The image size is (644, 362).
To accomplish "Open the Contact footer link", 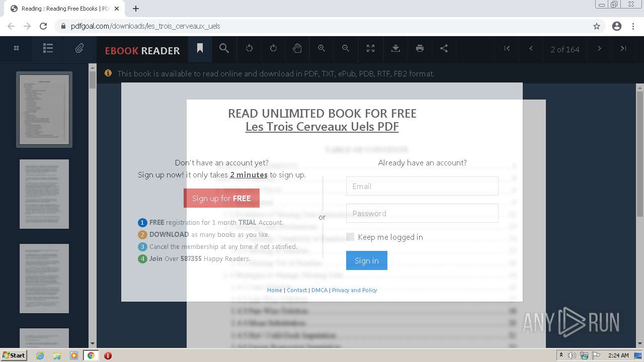I will (x=297, y=290).
